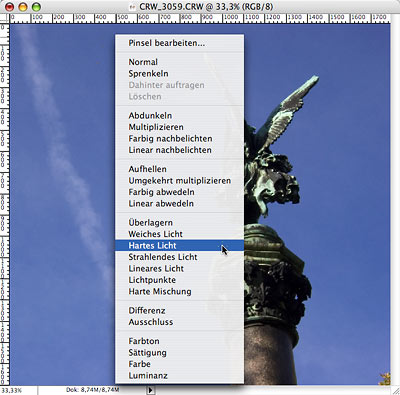The height and width of the screenshot is (395, 400).
Task: Select Multiplizieren blend mode
Action: (179, 127)
